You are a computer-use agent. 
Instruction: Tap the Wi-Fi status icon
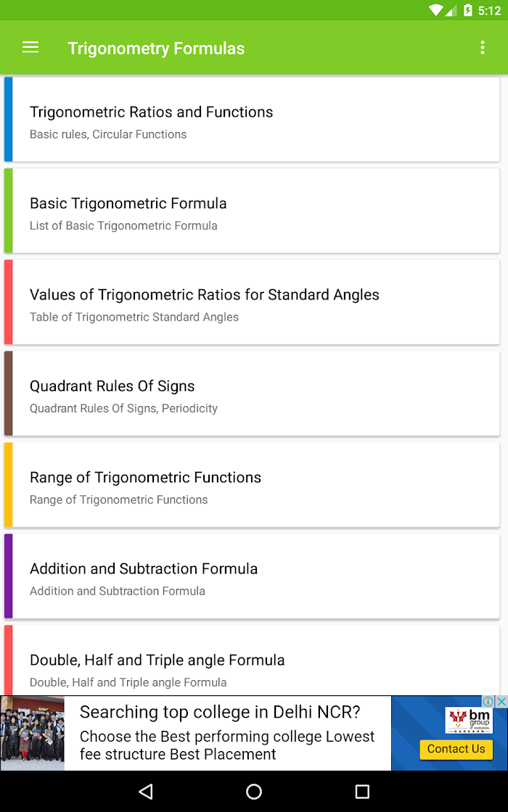(436, 10)
